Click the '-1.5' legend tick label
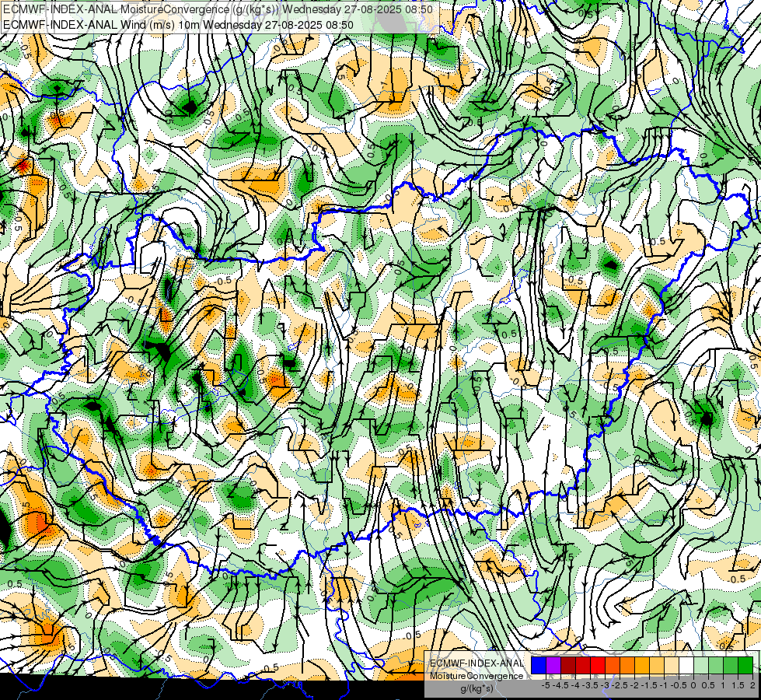This screenshot has height=700, width=761. click(649, 685)
